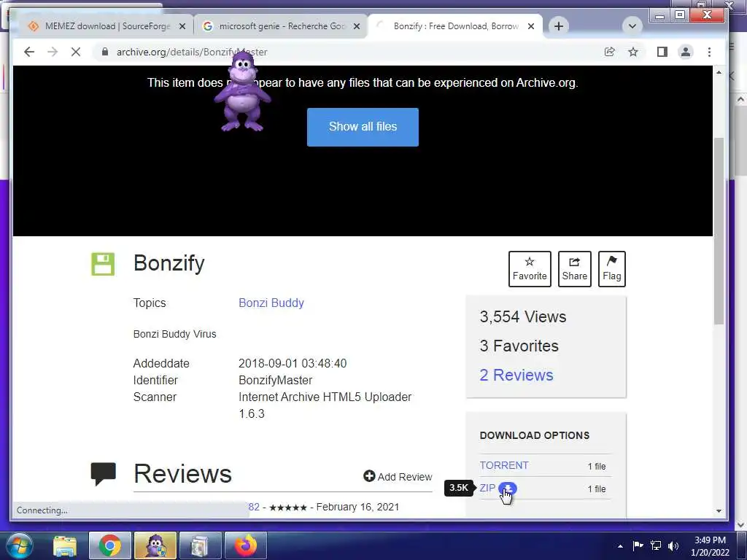747x560 pixels.
Task: Click the Show all files button
Action: [363, 127]
